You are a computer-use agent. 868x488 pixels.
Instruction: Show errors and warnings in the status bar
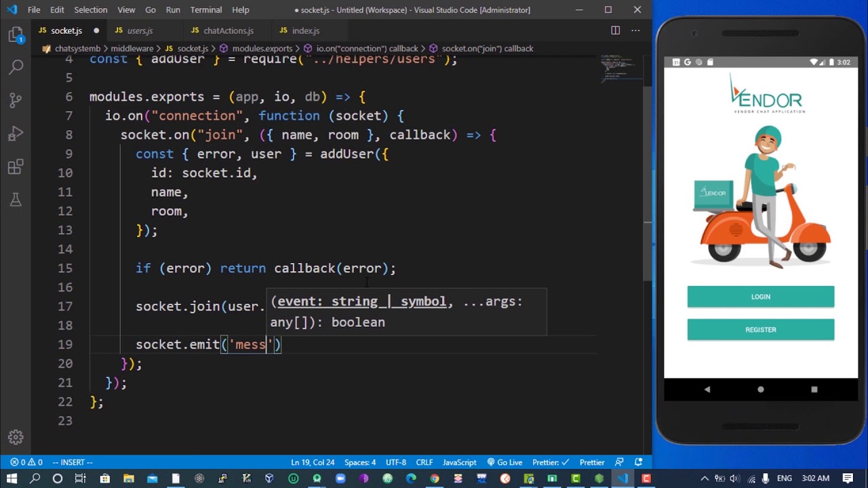point(26,462)
